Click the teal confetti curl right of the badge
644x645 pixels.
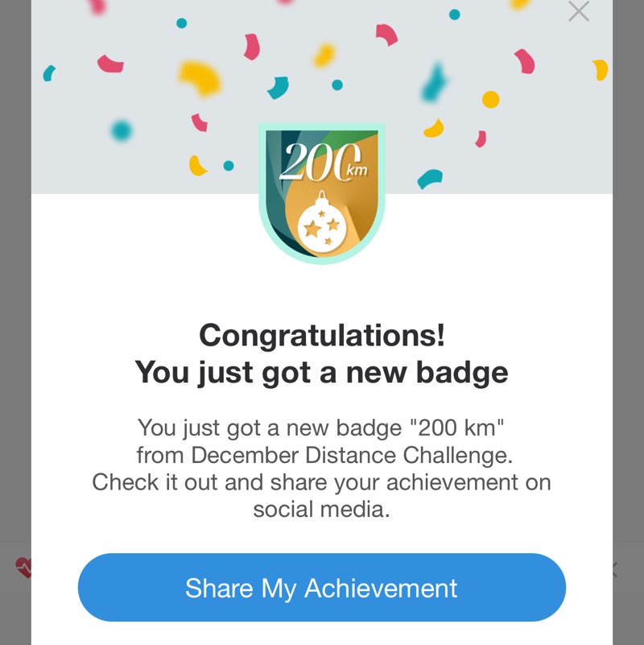(429, 178)
